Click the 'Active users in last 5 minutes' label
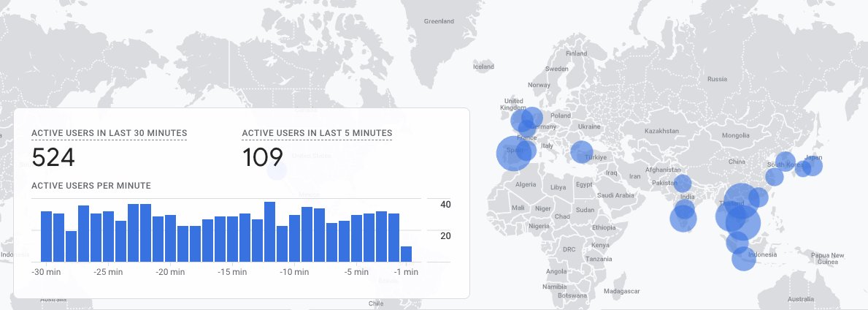This screenshot has width=868, height=310. [317, 133]
